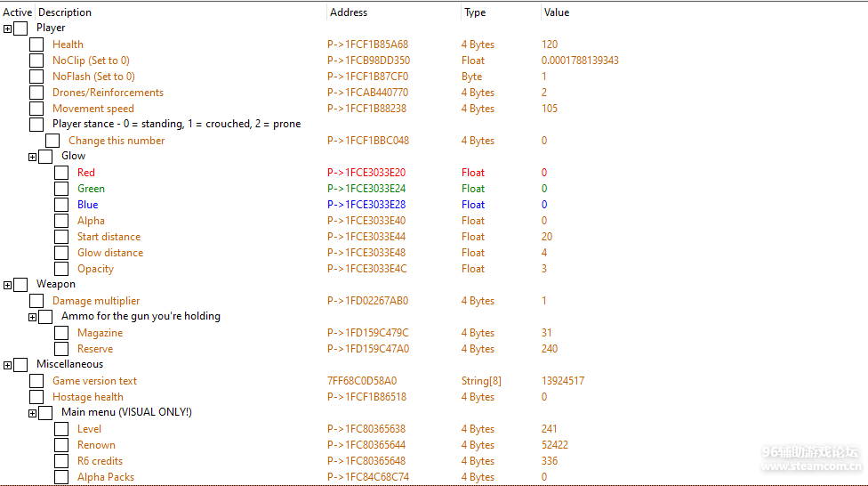Tick the R6 credits checkbox
Image resolution: width=868 pixels, height=486 pixels.
[x=61, y=461]
